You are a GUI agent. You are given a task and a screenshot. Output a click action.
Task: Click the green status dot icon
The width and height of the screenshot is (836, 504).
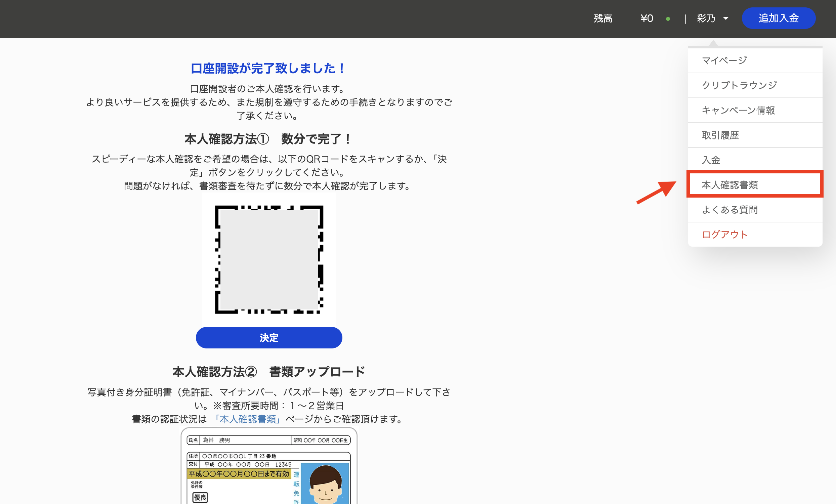pos(668,19)
